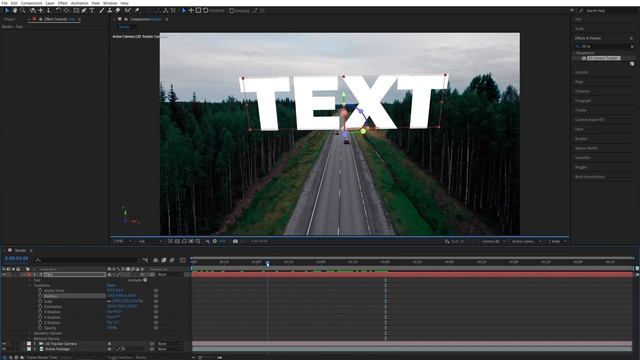
Task: Click the snapshot camera icon below viewer
Action: tap(235, 241)
